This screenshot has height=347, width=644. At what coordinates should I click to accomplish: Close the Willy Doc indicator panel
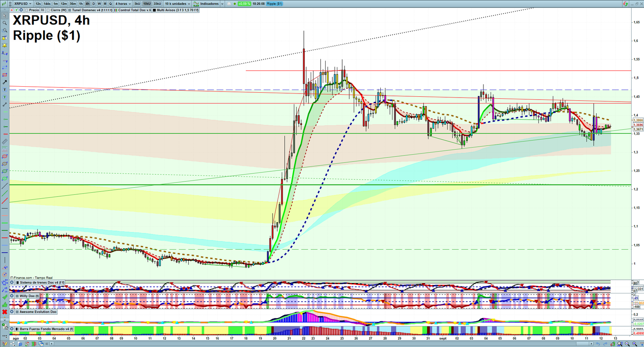coord(12,296)
